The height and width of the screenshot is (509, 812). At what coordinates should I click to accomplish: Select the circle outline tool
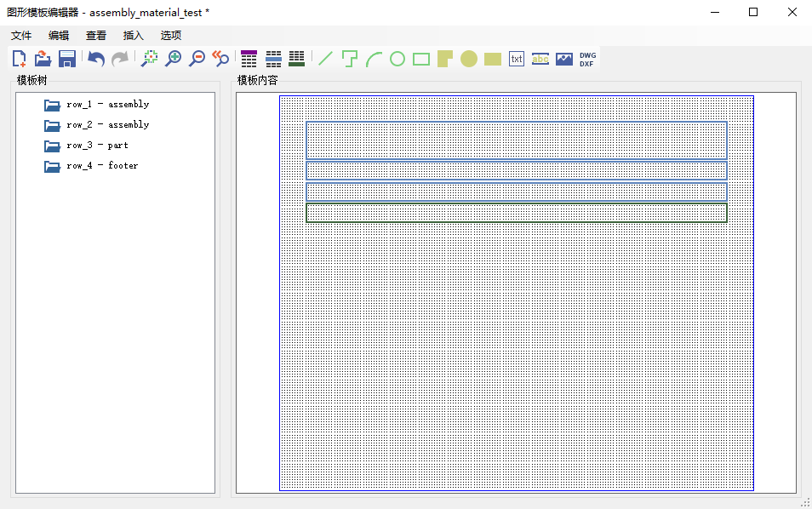397,59
